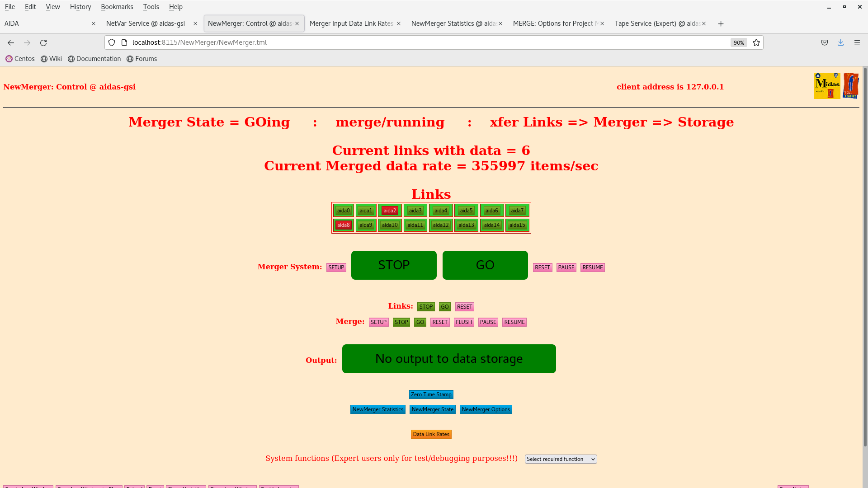Open a new tab with the plus icon
This screenshot has height=488, width=868.
click(721, 23)
